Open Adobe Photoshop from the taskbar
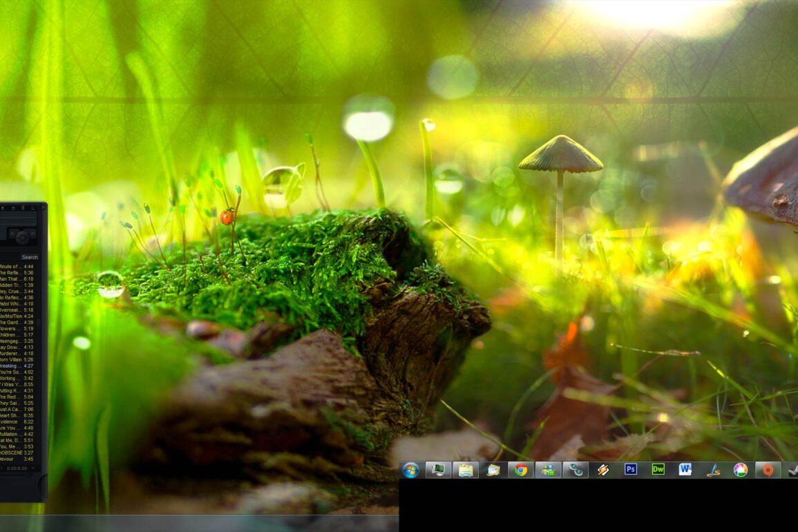 click(630, 470)
